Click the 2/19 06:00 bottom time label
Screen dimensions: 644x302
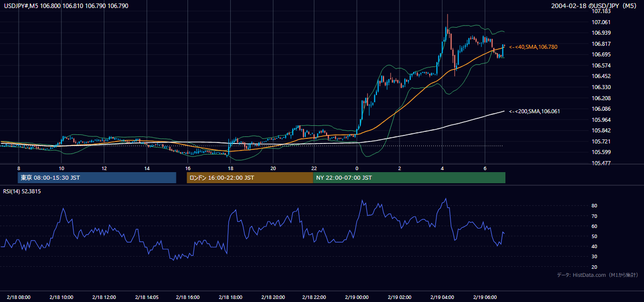click(x=485, y=297)
